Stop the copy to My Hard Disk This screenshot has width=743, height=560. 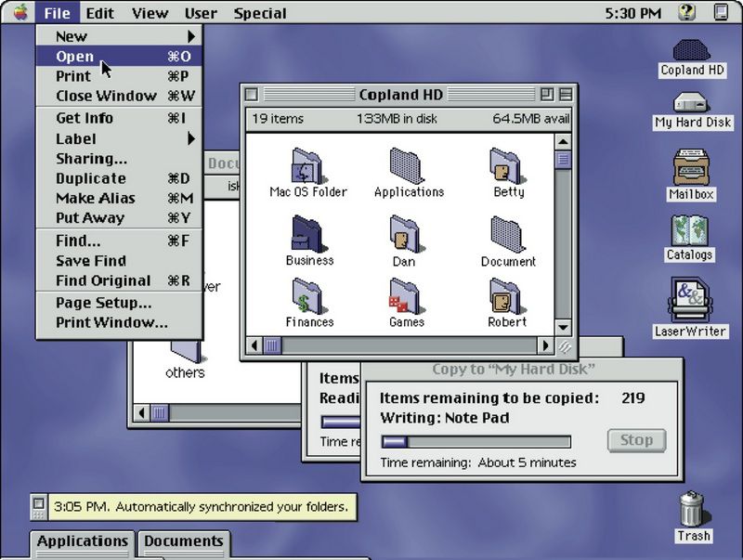coord(636,440)
